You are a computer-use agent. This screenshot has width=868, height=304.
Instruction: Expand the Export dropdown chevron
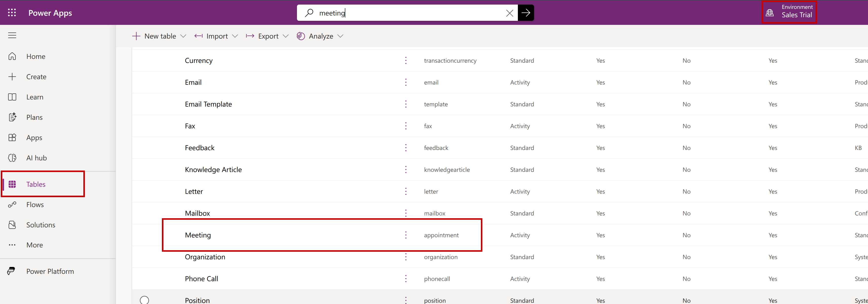tap(286, 36)
